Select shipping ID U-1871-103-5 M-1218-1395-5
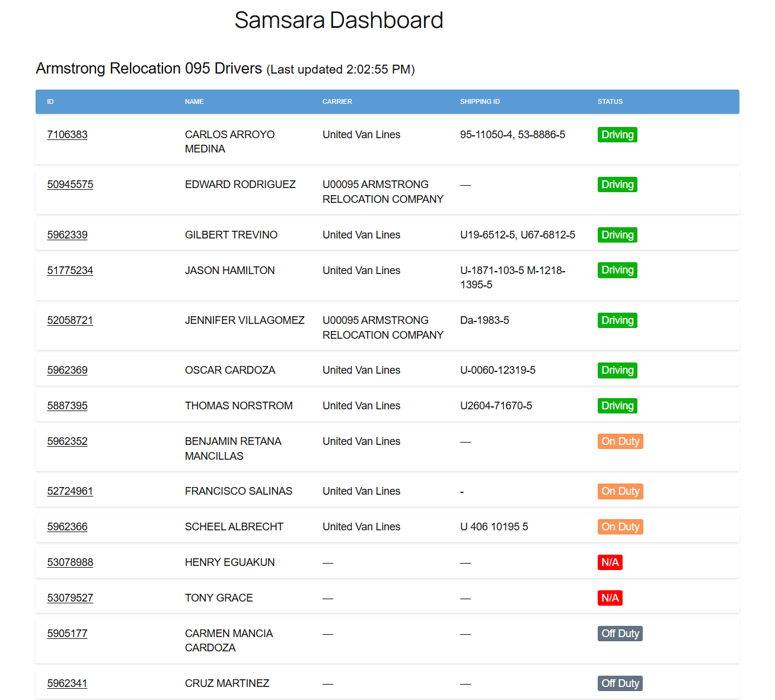The height and width of the screenshot is (700, 775). tap(513, 278)
